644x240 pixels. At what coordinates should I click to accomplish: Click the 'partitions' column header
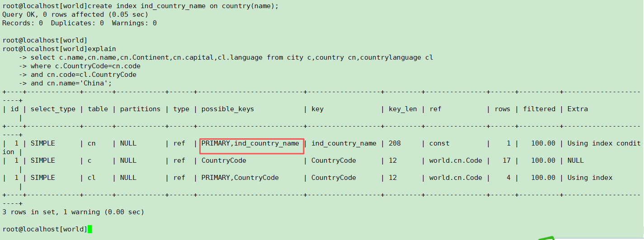140,109
